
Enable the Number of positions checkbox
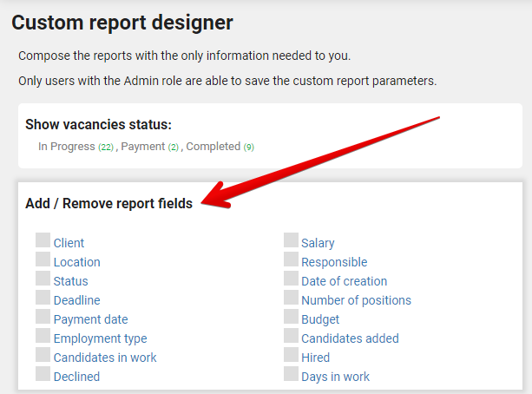(291, 298)
